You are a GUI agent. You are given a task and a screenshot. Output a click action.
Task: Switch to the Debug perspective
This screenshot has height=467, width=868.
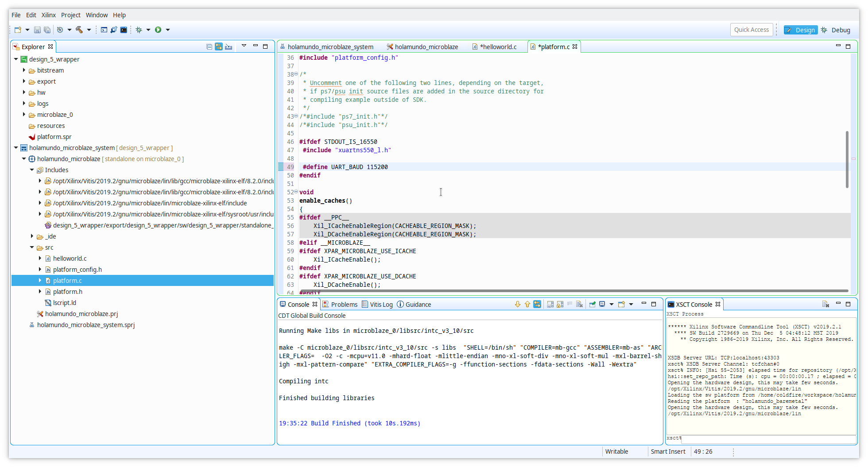tap(836, 30)
